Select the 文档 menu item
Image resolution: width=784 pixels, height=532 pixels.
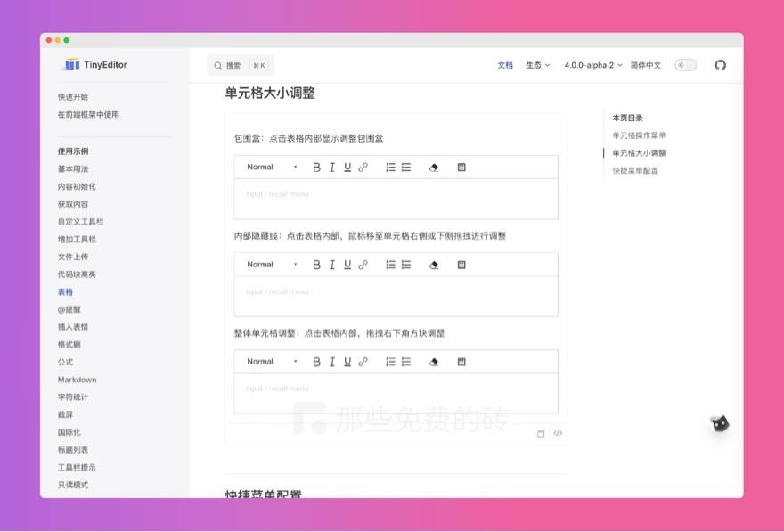click(503, 65)
